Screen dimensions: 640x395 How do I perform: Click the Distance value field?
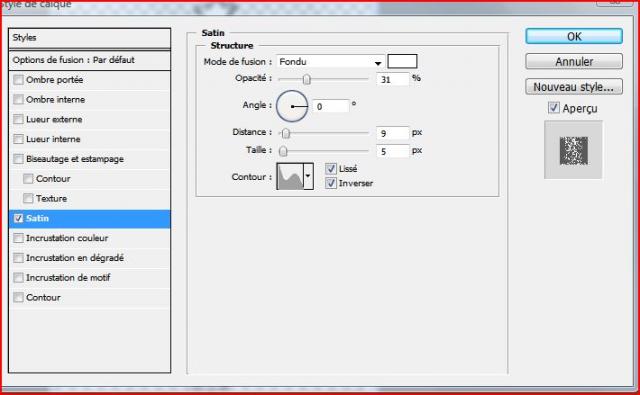click(393, 133)
